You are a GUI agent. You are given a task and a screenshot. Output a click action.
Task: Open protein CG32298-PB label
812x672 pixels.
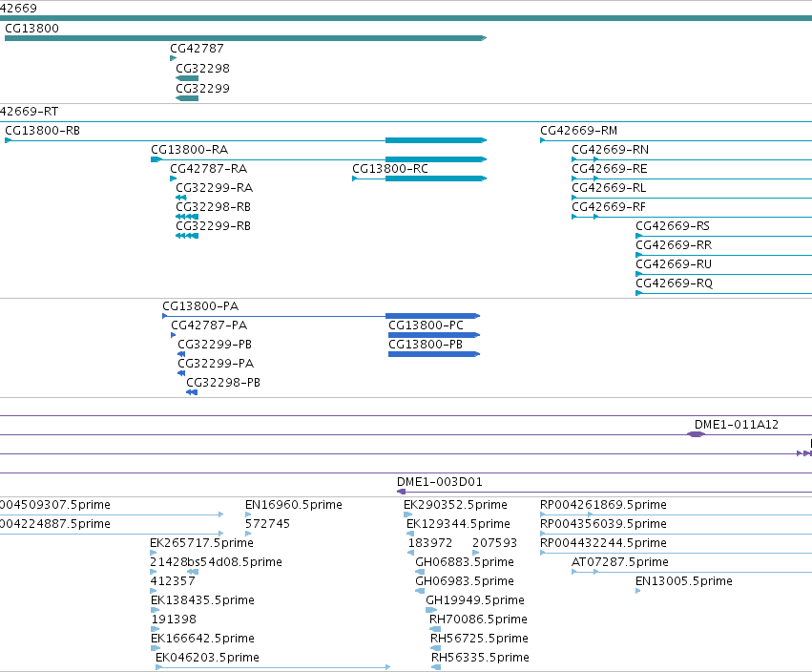[x=223, y=383]
